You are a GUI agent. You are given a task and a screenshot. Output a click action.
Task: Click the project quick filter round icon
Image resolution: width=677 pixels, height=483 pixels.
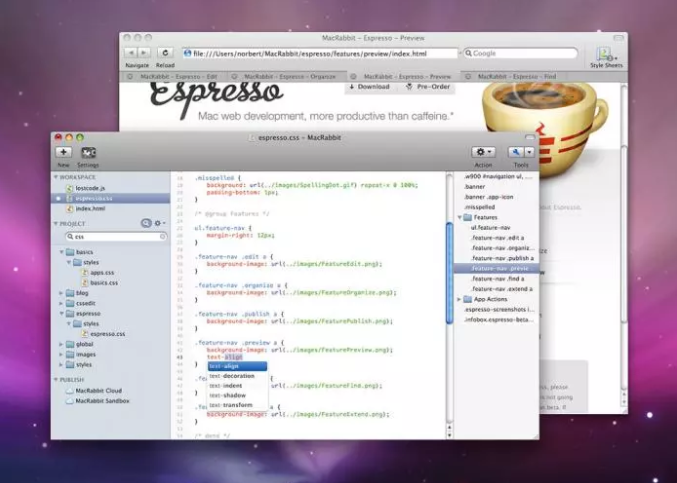pos(146,223)
